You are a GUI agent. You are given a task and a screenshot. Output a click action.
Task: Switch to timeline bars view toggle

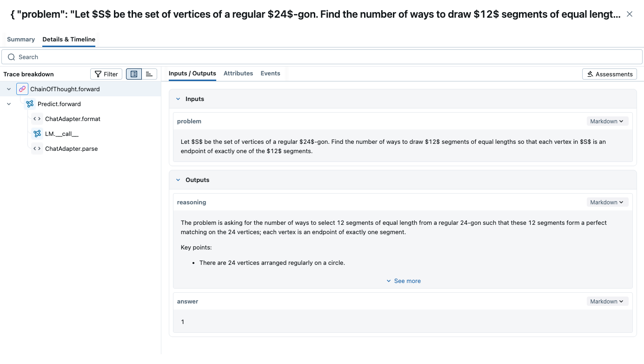(149, 74)
